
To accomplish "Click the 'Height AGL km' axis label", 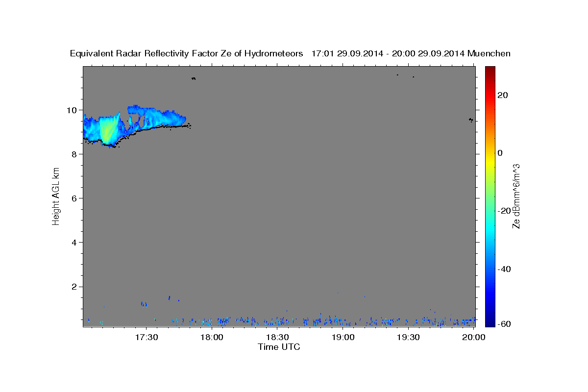I will pyautogui.click(x=56, y=196).
